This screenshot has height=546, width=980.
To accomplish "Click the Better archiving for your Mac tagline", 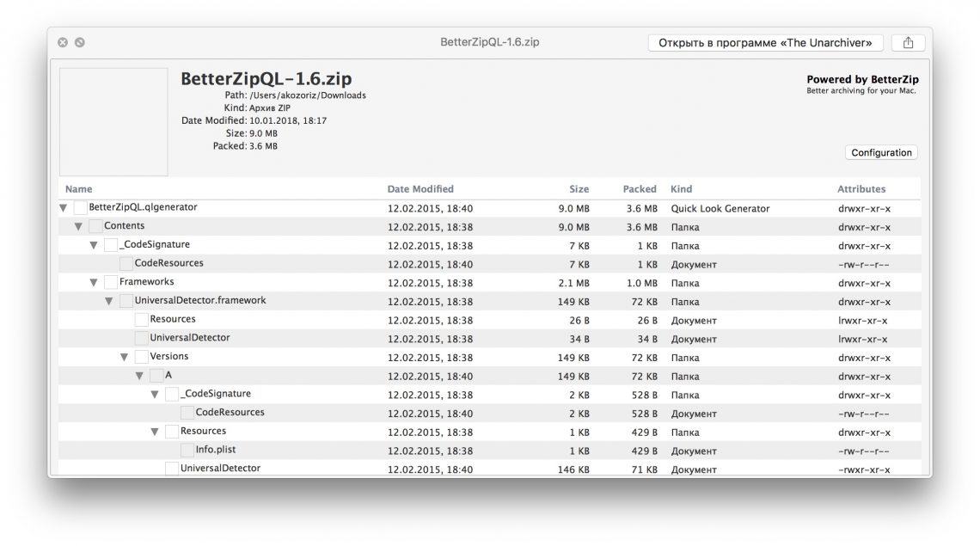I will point(861,90).
